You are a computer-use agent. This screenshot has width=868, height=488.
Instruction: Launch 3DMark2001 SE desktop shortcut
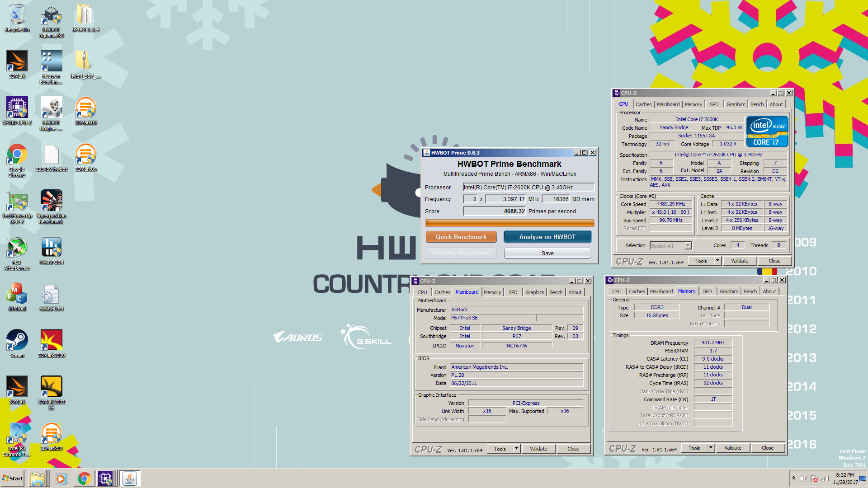[51, 393]
